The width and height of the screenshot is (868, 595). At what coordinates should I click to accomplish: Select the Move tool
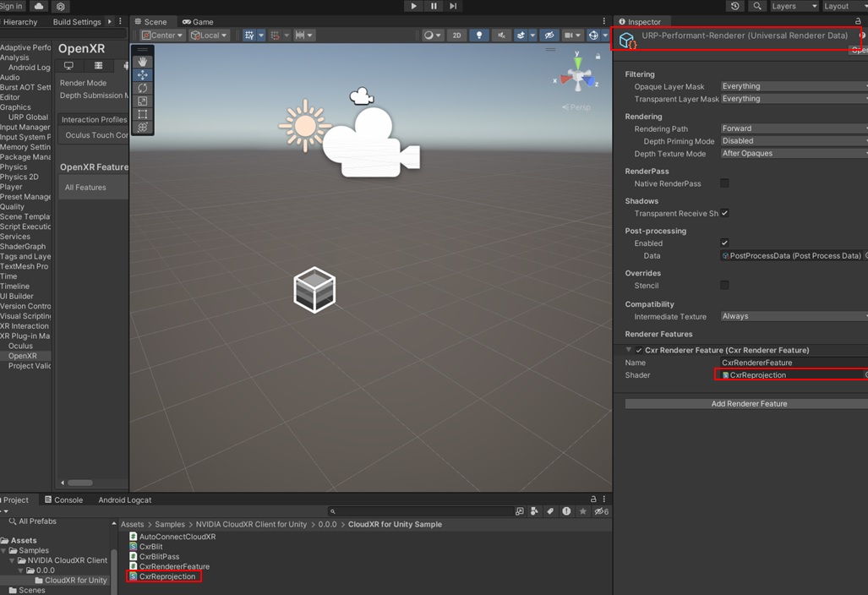pyautogui.click(x=143, y=75)
